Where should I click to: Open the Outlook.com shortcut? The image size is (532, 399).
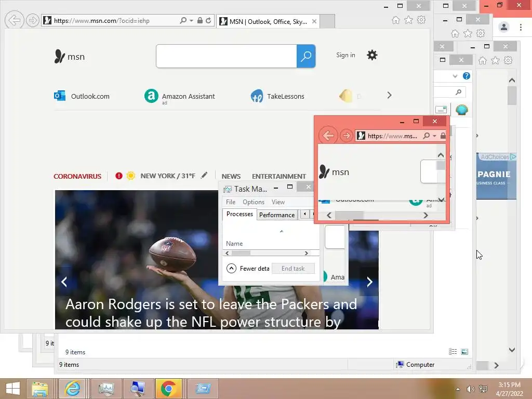click(82, 96)
